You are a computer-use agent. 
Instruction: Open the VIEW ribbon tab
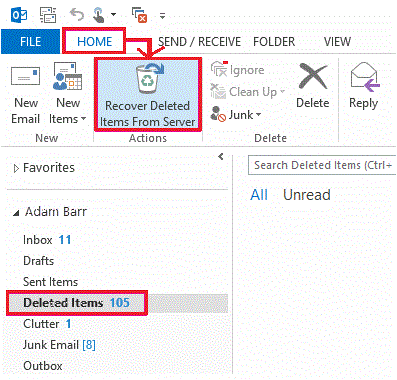pyautogui.click(x=337, y=42)
